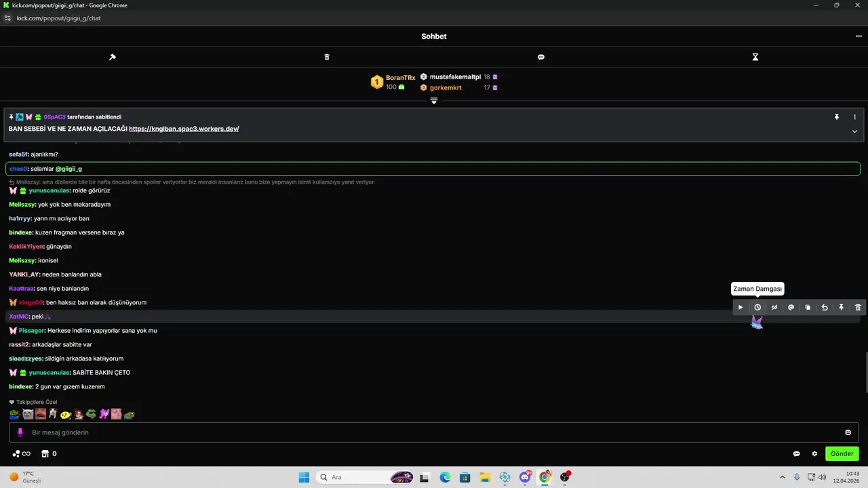Viewport: 868px width, 488px height.
Task: Copy the XatMC message with copy icon
Action: click(808, 308)
